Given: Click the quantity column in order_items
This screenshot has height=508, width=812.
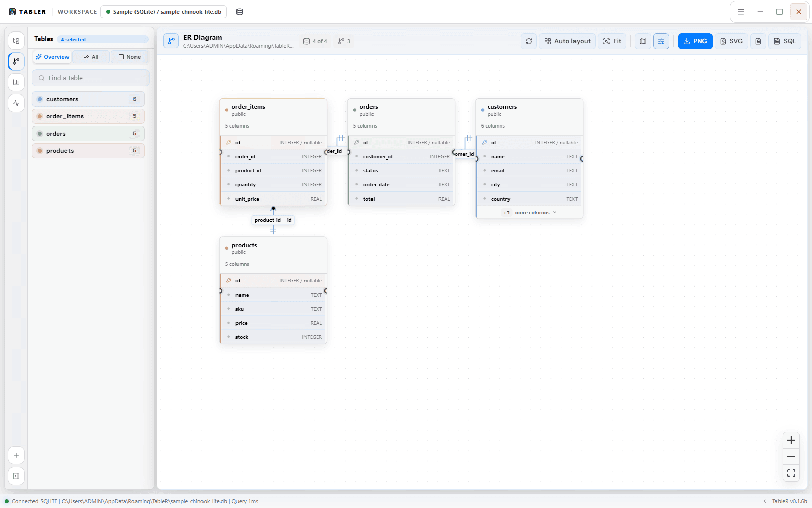Looking at the screenshot, I should pyautogui.click(x=274, y=185).
